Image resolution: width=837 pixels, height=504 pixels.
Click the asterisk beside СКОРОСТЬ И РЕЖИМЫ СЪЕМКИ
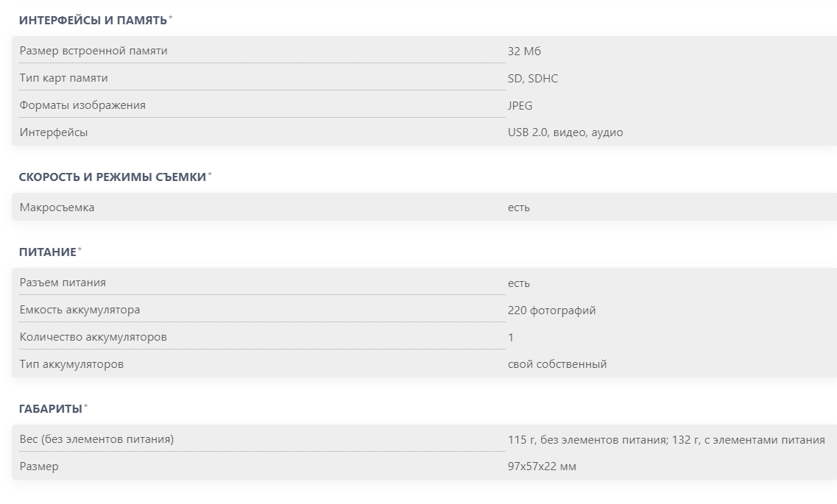[210, 174]
